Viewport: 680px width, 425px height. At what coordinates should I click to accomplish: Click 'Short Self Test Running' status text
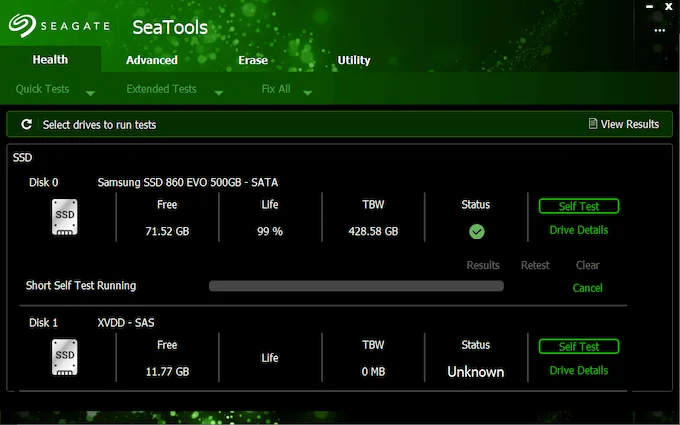[x=81, y=285]
